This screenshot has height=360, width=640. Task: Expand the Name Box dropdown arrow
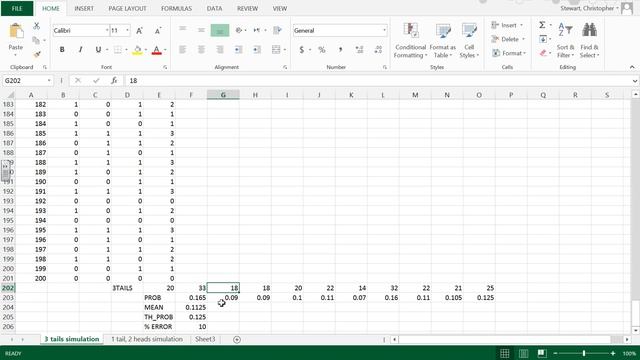(x=49, y=81)
